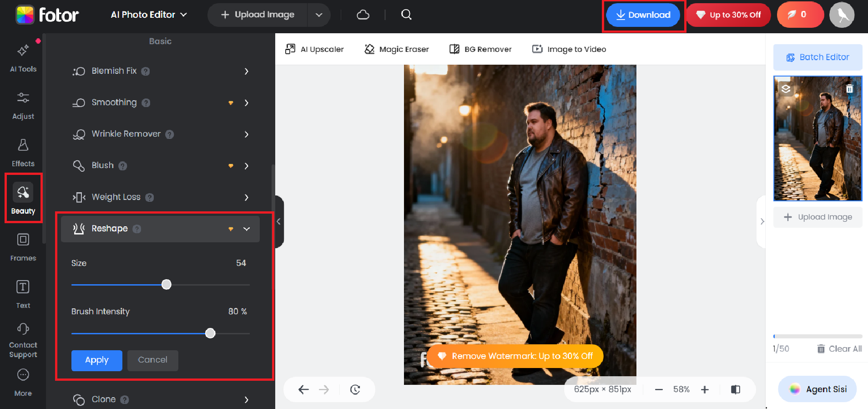Click the Download button

[643, 15]
